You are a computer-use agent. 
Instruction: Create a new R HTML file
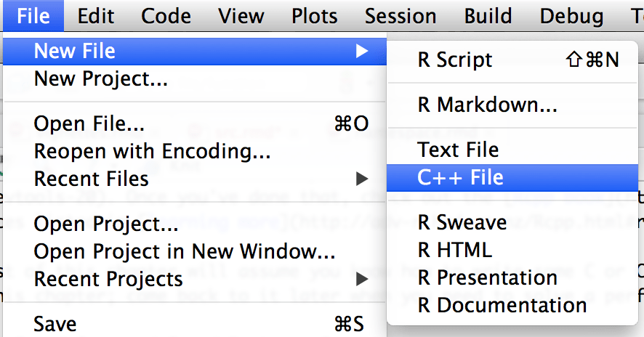pos(512,250)
